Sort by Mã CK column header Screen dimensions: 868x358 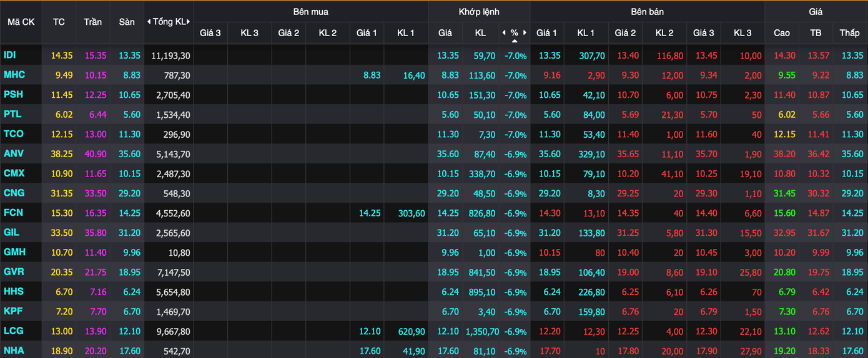click(x=21, y=22)
